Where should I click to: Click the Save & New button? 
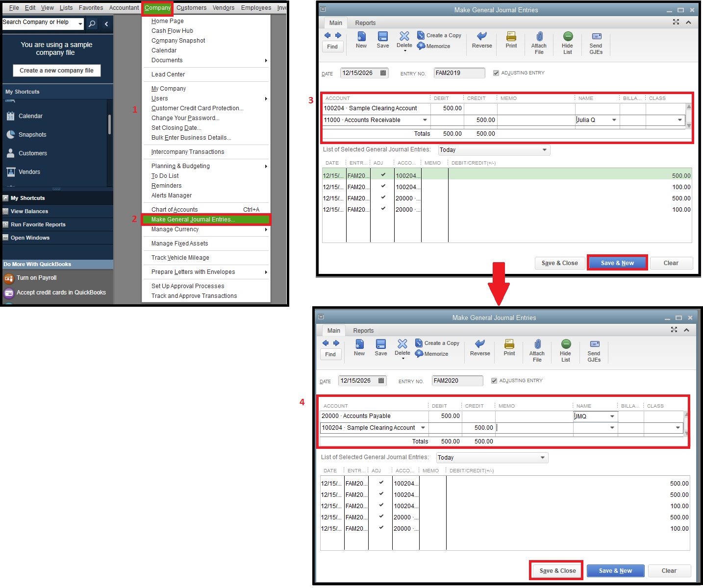pyautogui.click(x=617, y=263)
